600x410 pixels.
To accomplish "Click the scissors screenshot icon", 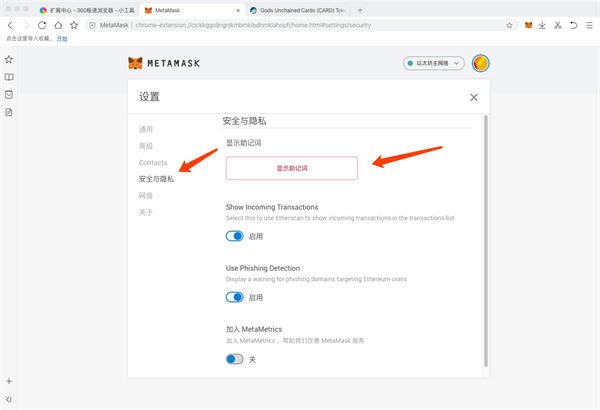I will click(558, 25).
